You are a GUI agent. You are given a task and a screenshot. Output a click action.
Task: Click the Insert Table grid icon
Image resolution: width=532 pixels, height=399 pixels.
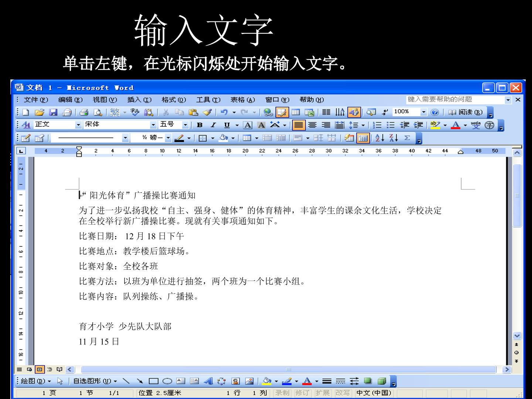coord(296,112)
